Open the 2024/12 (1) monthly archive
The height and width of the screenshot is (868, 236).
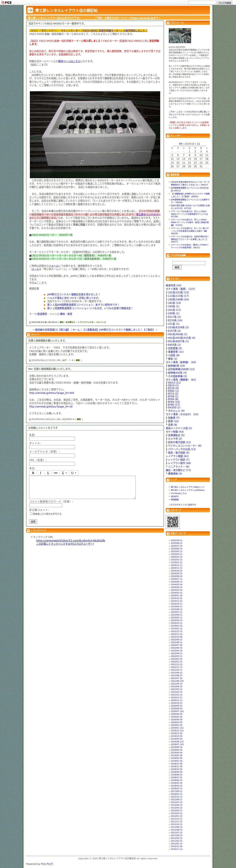click(x=176, y=565)
